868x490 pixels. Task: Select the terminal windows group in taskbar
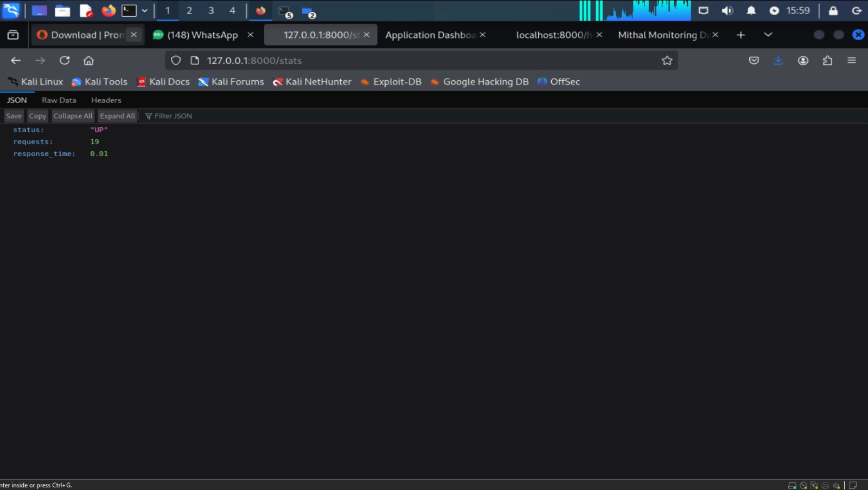(x=285, y=11)
